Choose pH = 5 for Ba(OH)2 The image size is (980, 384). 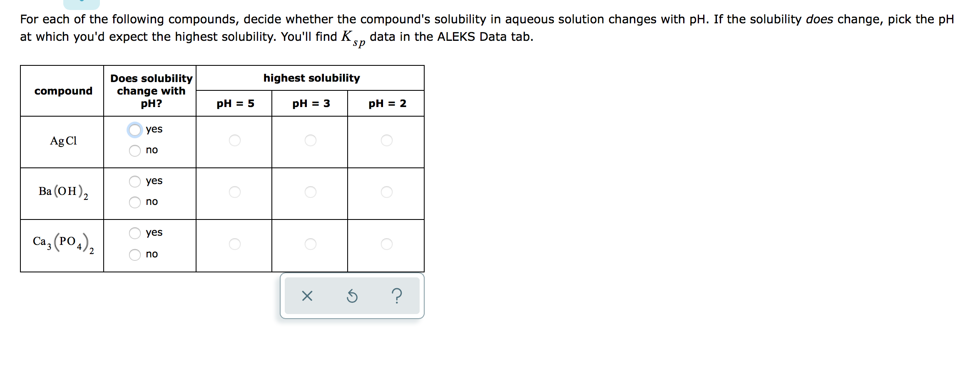point(235,192)
